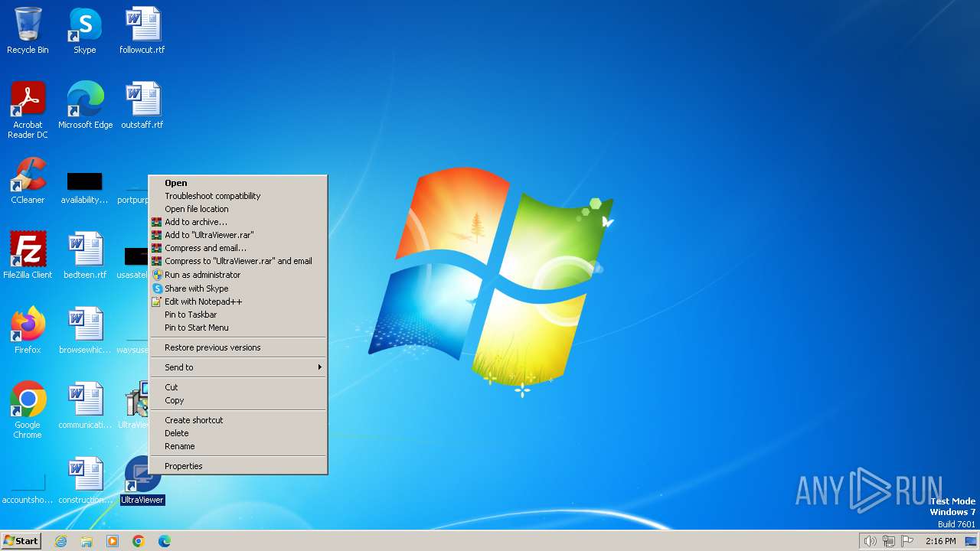Screen dimensions: 980x551
Task: Choose Restore previous versions
Action: (238, 347)
